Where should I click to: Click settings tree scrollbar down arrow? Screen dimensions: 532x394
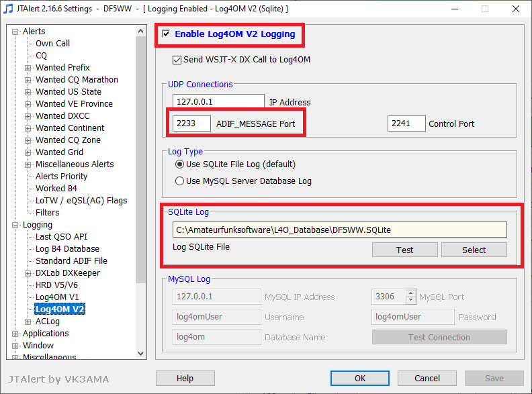coord(141,353)
